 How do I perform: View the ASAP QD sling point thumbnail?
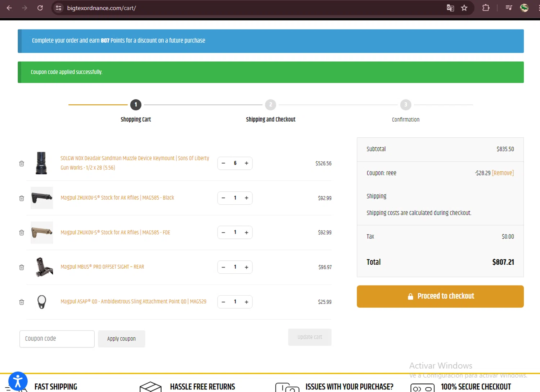click(x=42, y=302)
